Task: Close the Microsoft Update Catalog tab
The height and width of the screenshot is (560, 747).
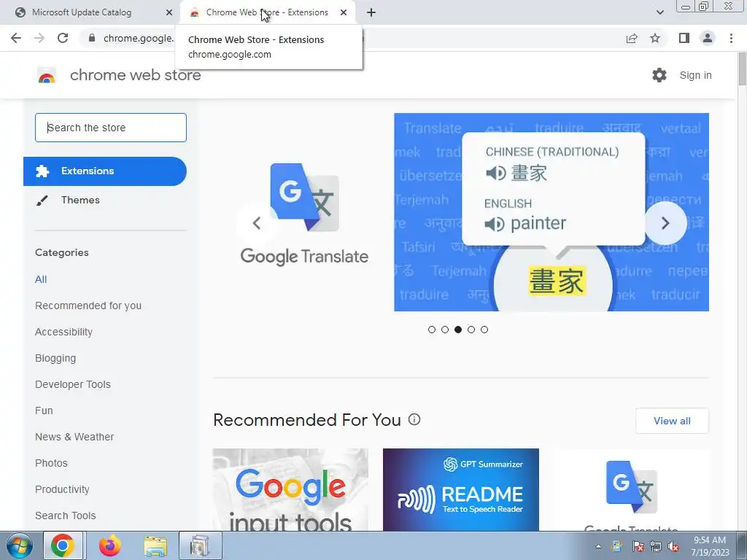Action: coord(169,12)
